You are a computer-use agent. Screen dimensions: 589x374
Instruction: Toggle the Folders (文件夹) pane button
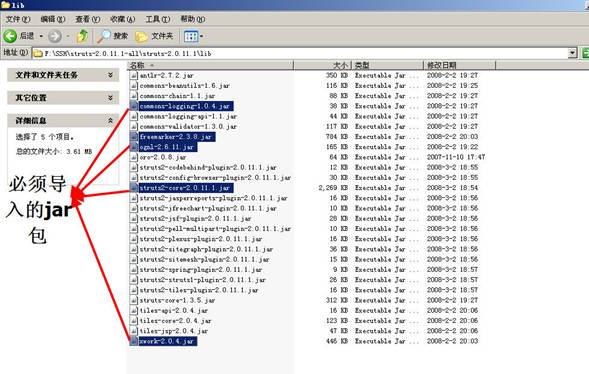[154, 36]
